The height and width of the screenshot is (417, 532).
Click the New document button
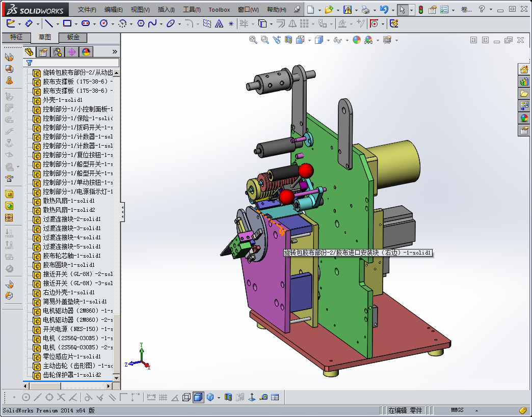310,10
